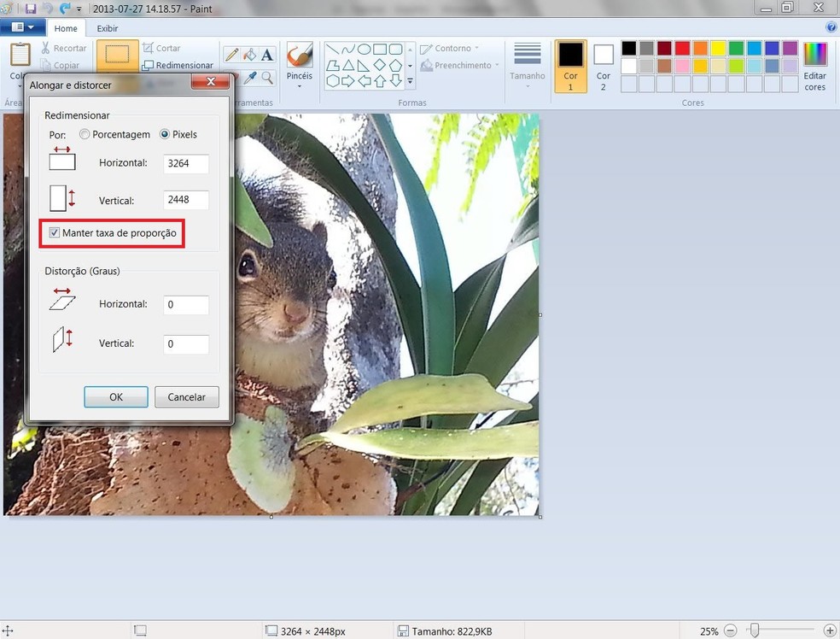Toggle Manter taxa de proporção checkbox
The width and height of the screenshot is (840, 639).
pos(54,232)
